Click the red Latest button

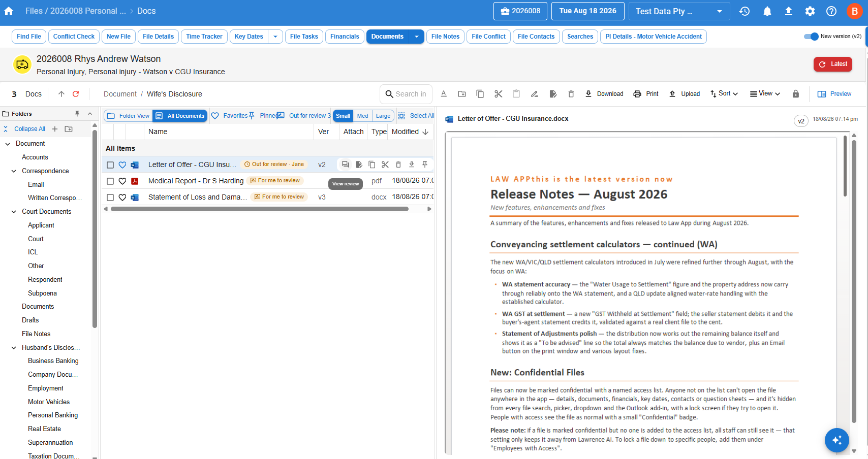(x=833, y=64)
